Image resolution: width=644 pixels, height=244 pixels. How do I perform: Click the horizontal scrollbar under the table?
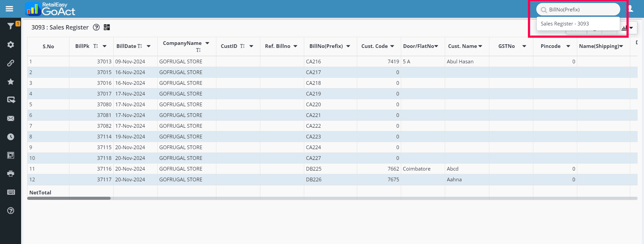click(69, 198)
